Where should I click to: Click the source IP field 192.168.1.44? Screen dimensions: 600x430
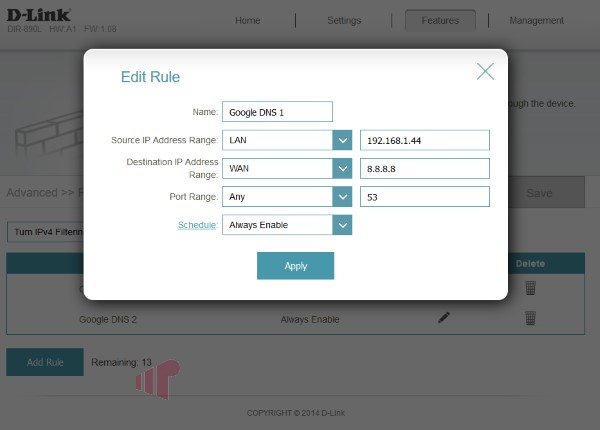click(425, 140)
